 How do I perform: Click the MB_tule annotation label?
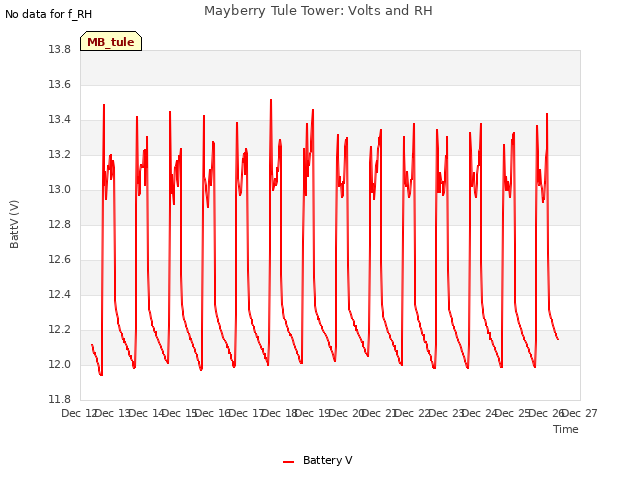coord(111,41)
